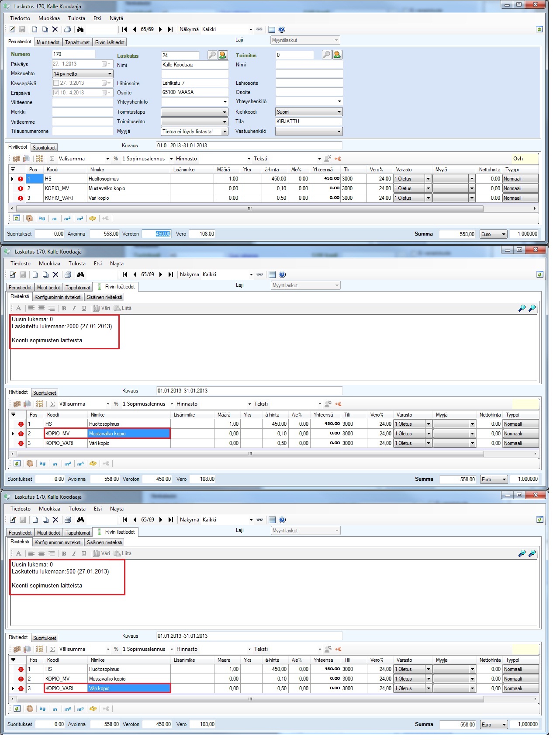This screenshot has width=560, height=740.
Task: Go to first record in top window
Action: click(x=124, y=29)
